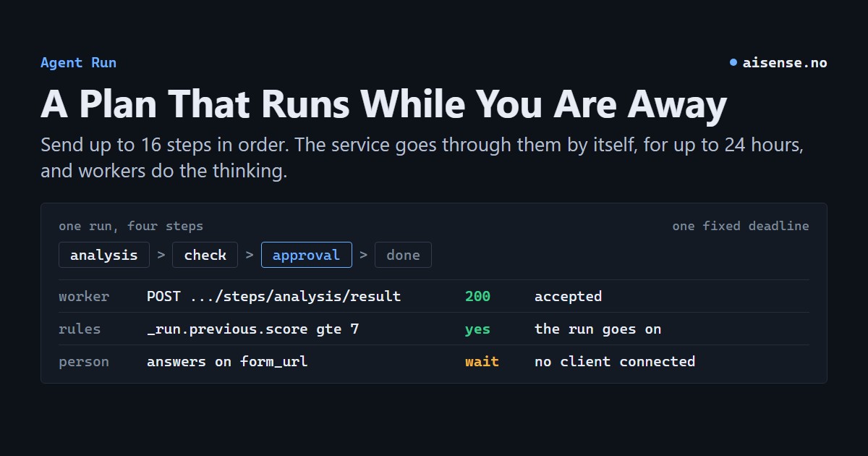Click the green 200 status code
Viewport: 868px width, 456px height.
tap(477, 296)
